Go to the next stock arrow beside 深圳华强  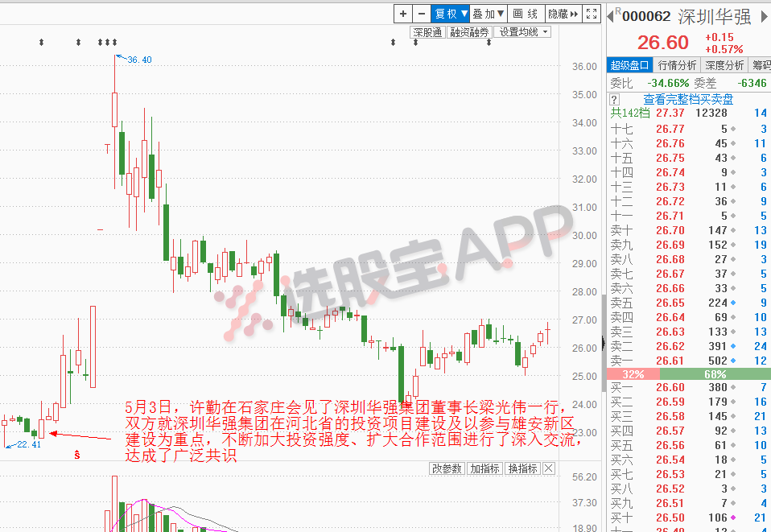pyautogui.click(x=765, y=16)
